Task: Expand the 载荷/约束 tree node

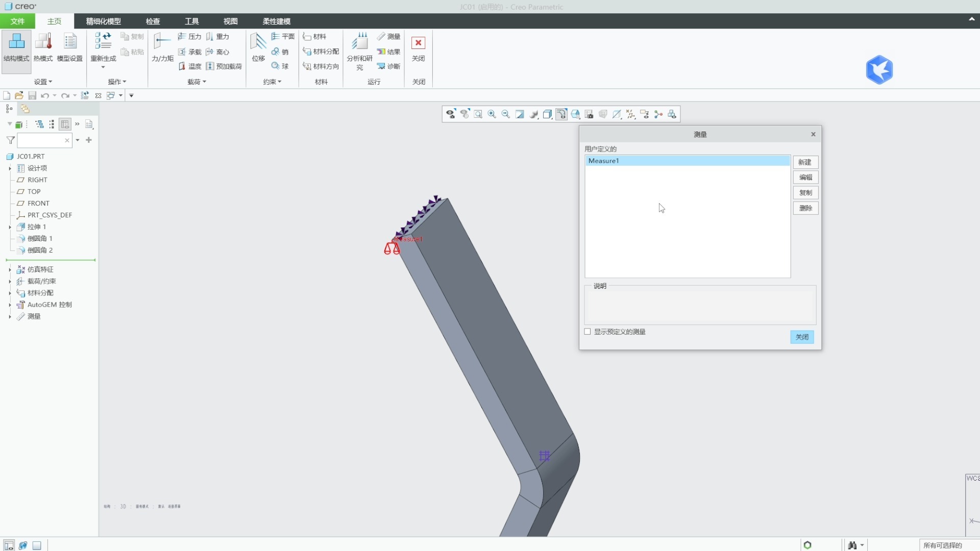Action: click(10, 281)
